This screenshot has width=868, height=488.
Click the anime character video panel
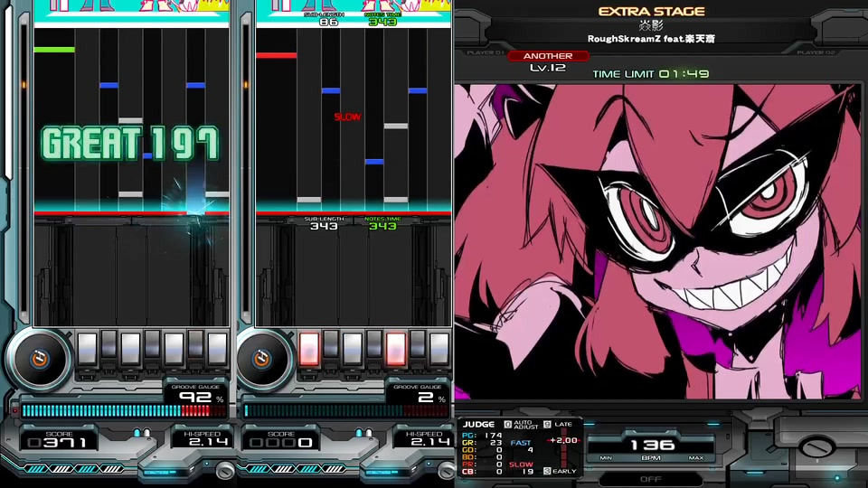click(x=657, y=241)
